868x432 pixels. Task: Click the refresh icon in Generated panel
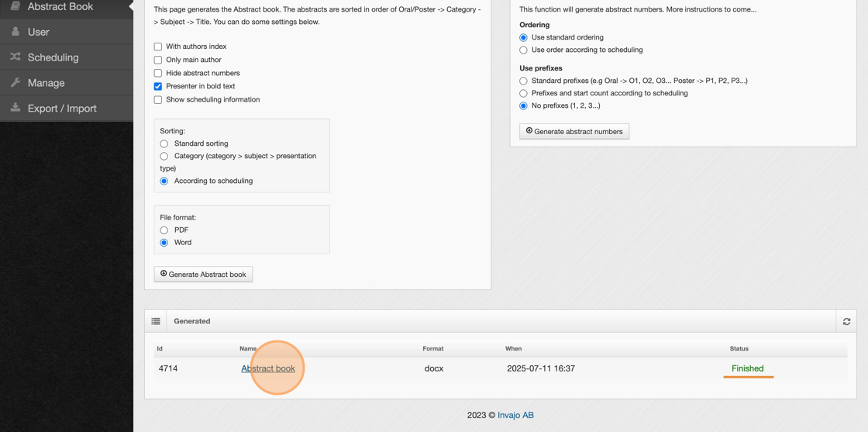point(846,321)
